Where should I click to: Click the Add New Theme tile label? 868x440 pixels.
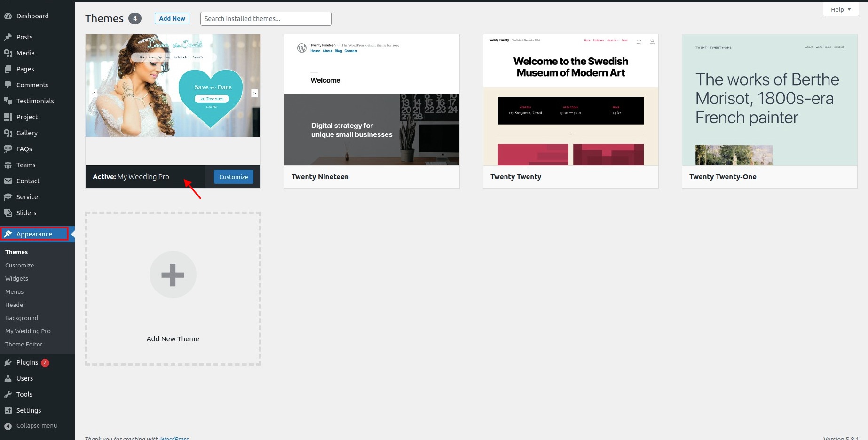pyautogui.click(x=173, y=339)
